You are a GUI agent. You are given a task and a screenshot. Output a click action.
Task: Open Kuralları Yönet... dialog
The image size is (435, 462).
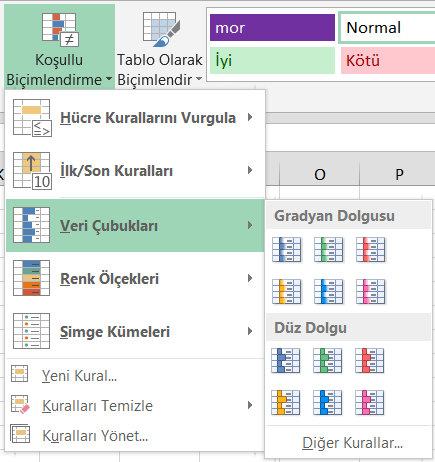(x=135, y=435)
